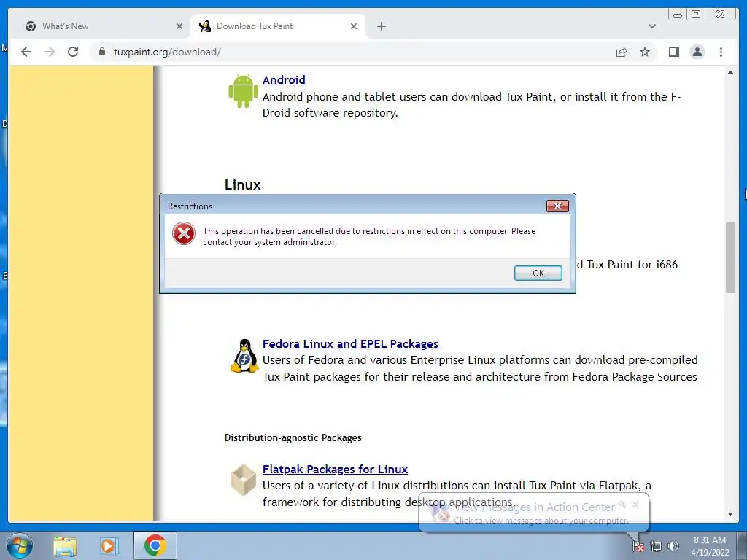Go forward in browser history
This screenshot has height=560, width=747.
click(x=50, y=52)
